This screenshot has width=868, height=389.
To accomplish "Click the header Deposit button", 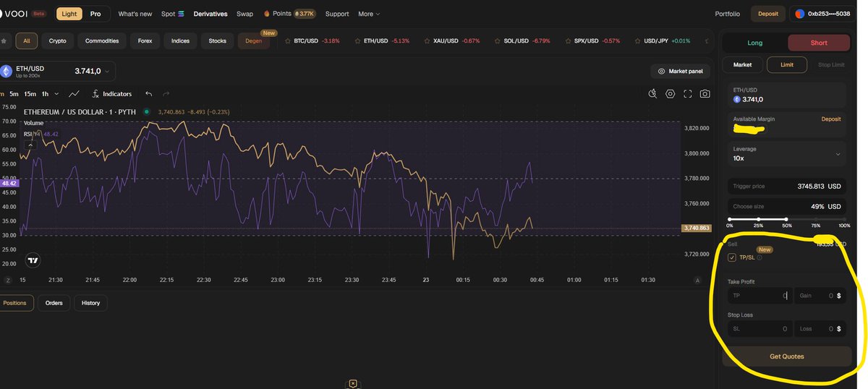I will [768, 14].
